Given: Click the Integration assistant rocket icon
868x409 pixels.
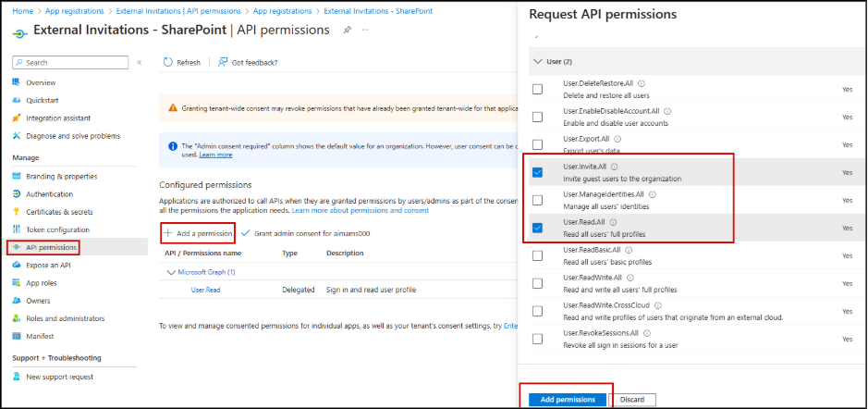Looking at the screenshot, I should [17, 118].
